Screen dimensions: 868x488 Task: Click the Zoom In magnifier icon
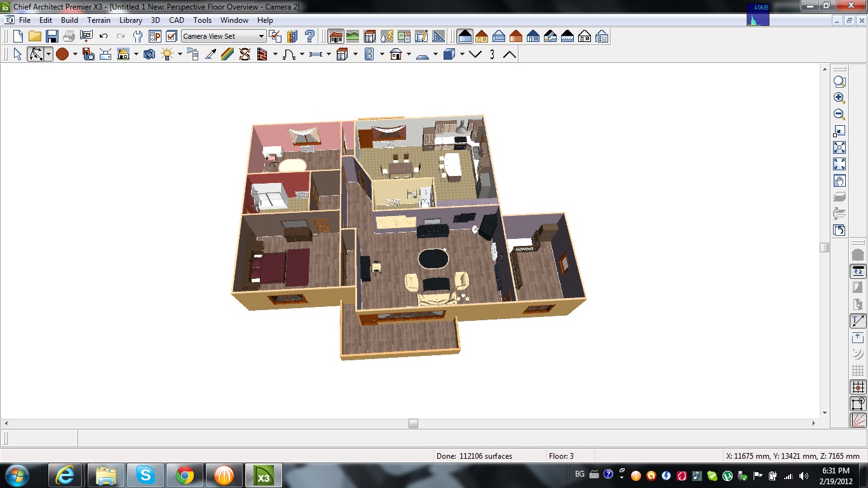click(839, 98)
